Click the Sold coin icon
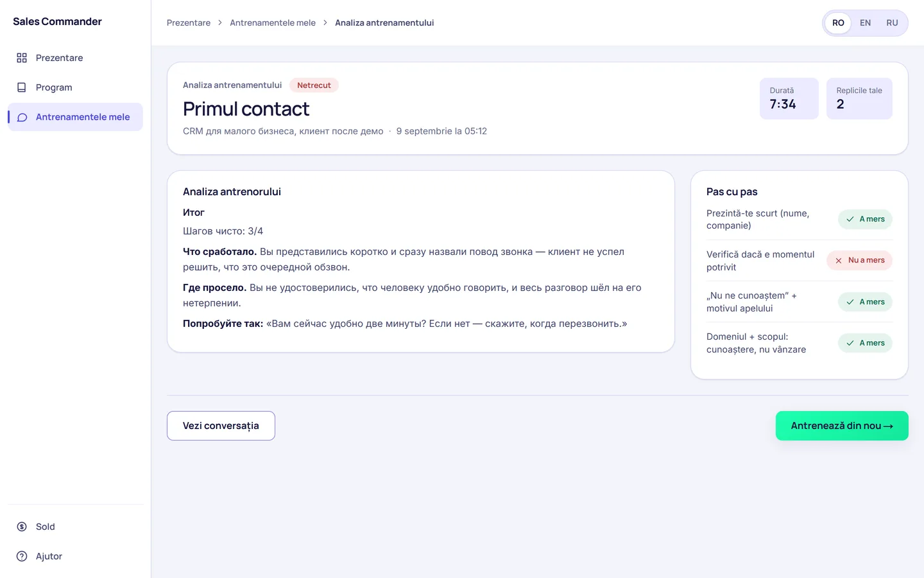The image size is (924, 578). pyautogui.click(x=22, y=527)
